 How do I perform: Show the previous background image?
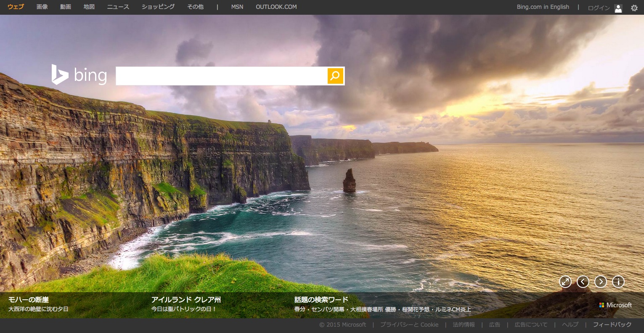point(583,282)
